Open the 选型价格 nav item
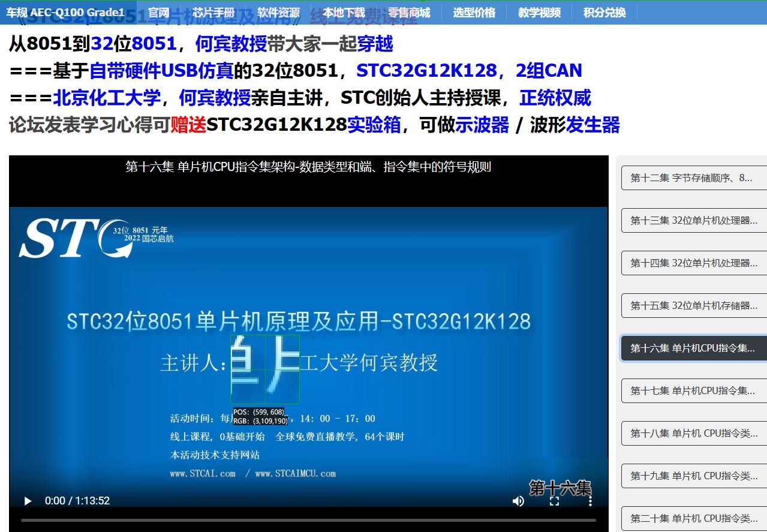The image size is (767, 532). (474, 13)
